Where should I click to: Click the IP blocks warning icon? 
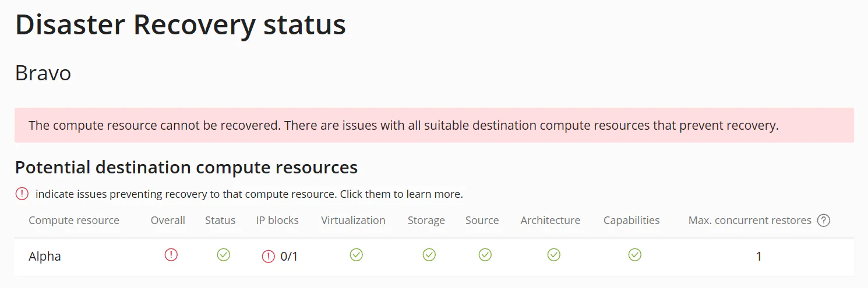pos(268,256)
